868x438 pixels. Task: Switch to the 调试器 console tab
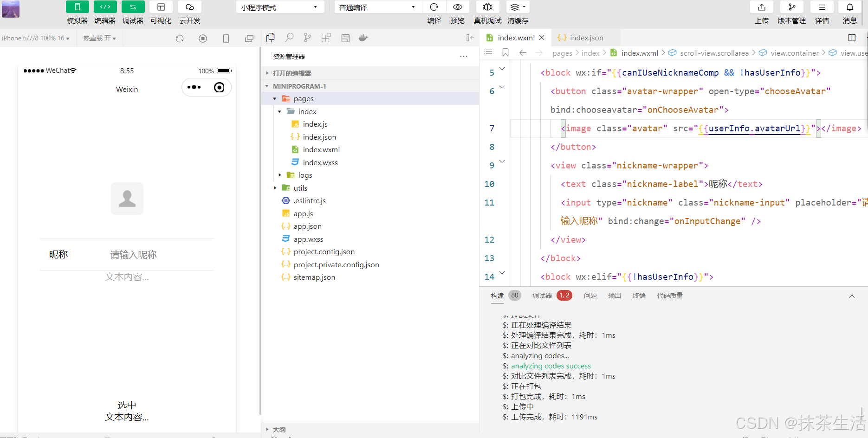tap(542, 296)
